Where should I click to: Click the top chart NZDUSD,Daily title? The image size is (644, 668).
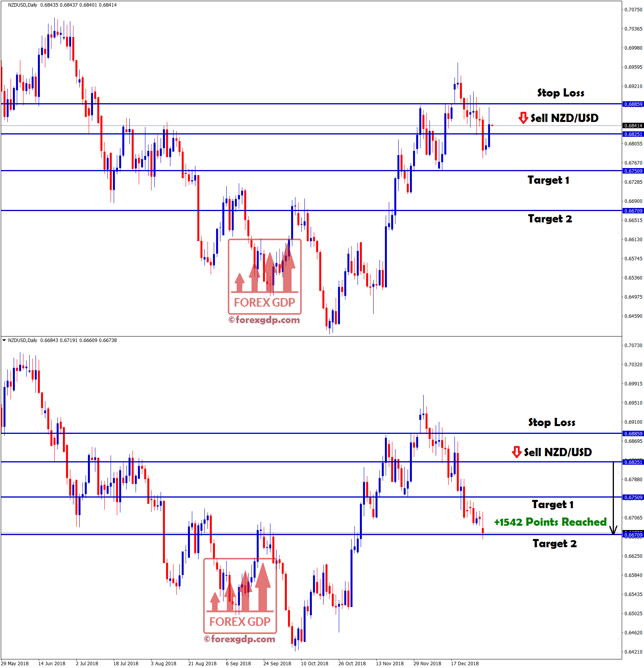click(x=23, y=5)
